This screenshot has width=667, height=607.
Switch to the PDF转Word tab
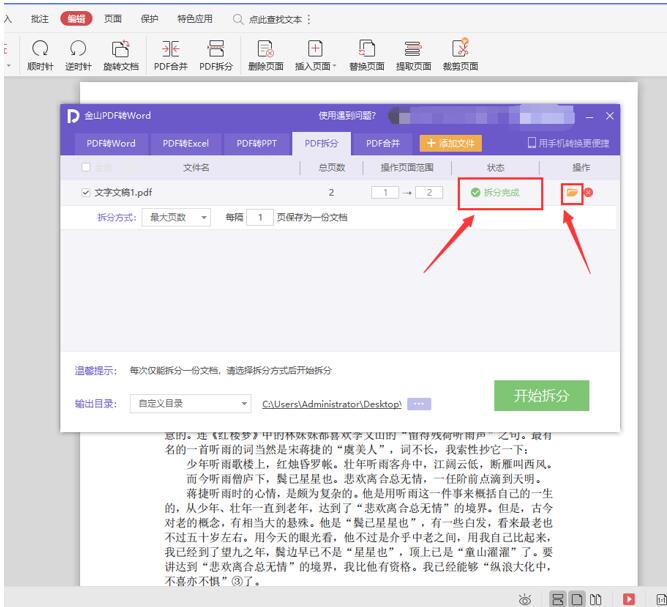coord(111,143)
